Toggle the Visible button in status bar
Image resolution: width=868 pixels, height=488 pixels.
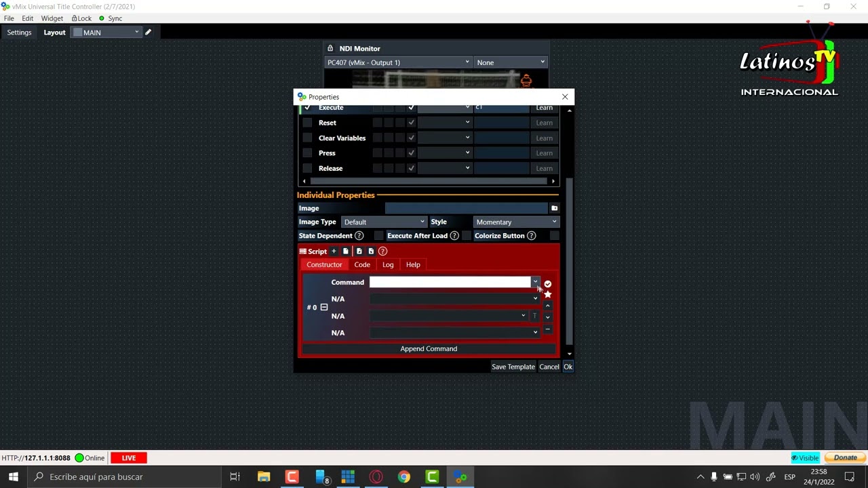click(x=805, y=457)
